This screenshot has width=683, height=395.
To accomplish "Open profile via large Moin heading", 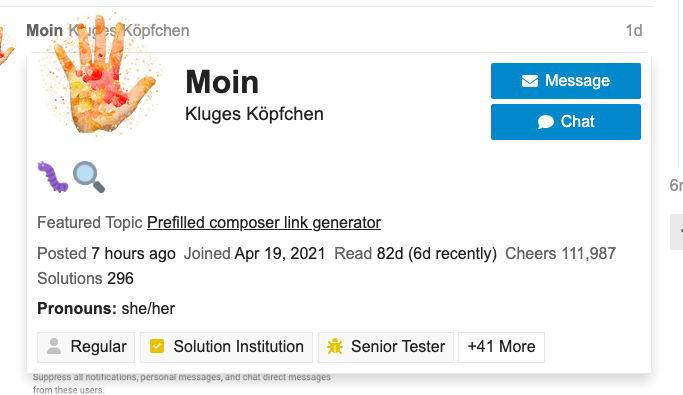I will [x=222, y=82].
